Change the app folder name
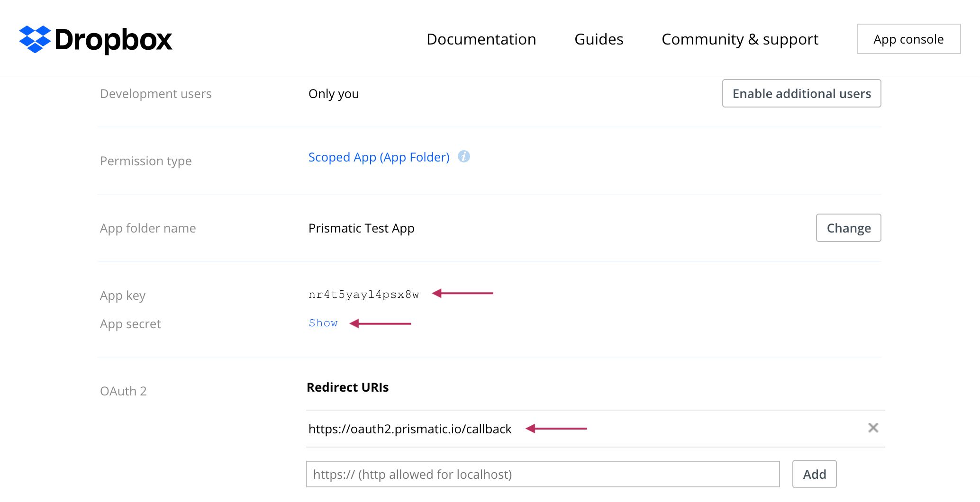Viewport: 980px width, 502px height. 848,228
